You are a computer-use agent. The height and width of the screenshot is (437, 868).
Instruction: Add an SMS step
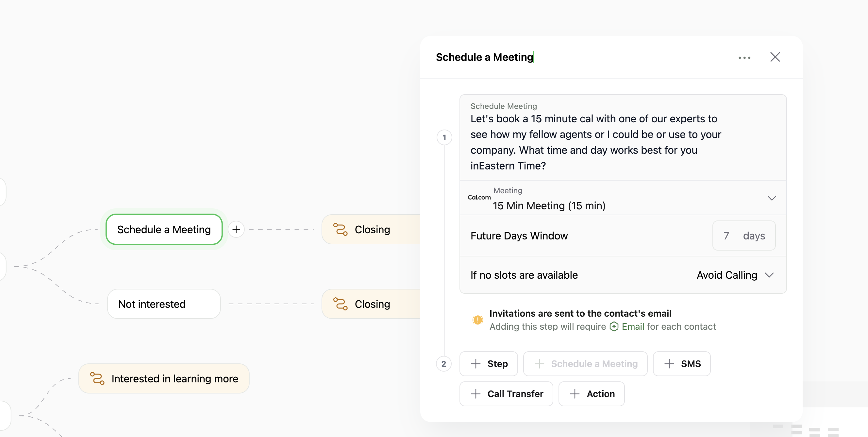[x=681, y=363]
